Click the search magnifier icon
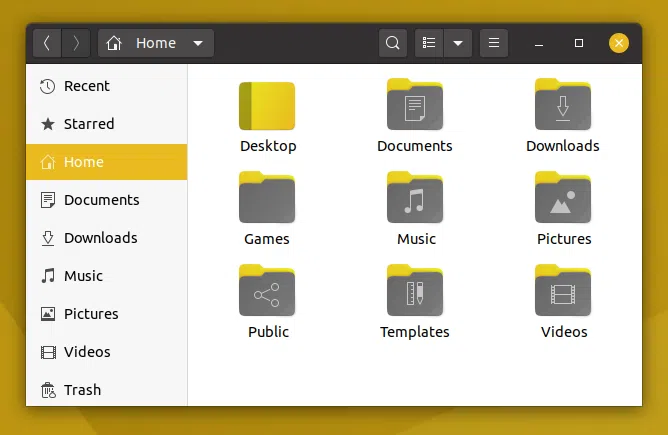Viewport: 668px width, 435px height. [x=393, y=43]
